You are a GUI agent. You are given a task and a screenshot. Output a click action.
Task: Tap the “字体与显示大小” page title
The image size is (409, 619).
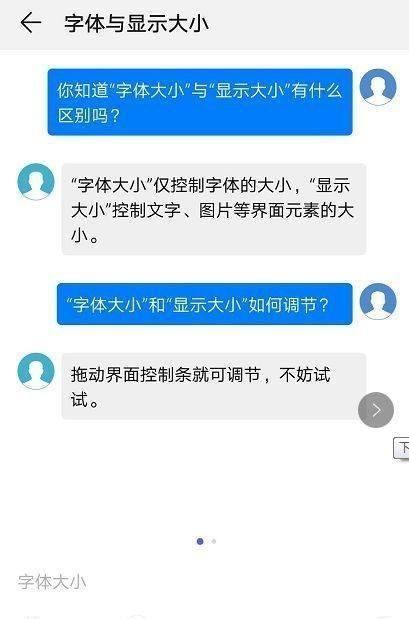click(137, 23)
